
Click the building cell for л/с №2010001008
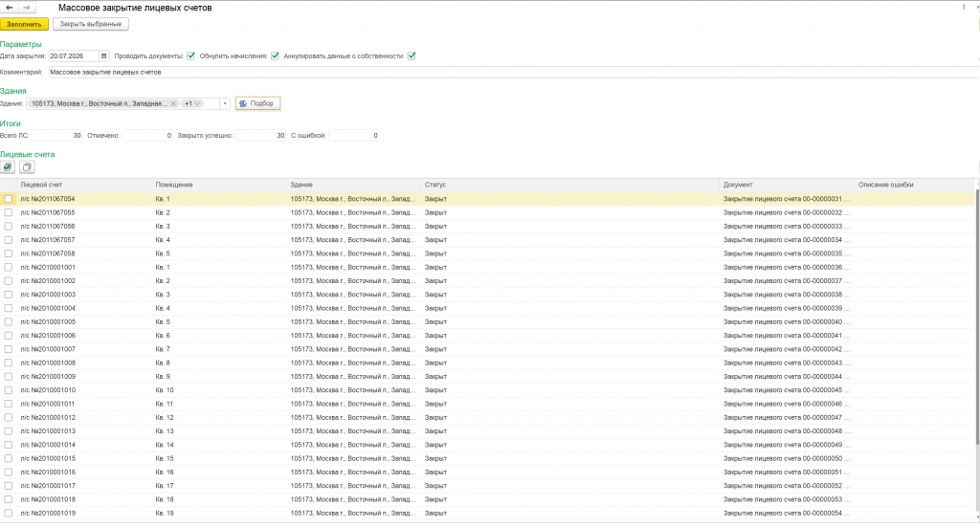352,363
